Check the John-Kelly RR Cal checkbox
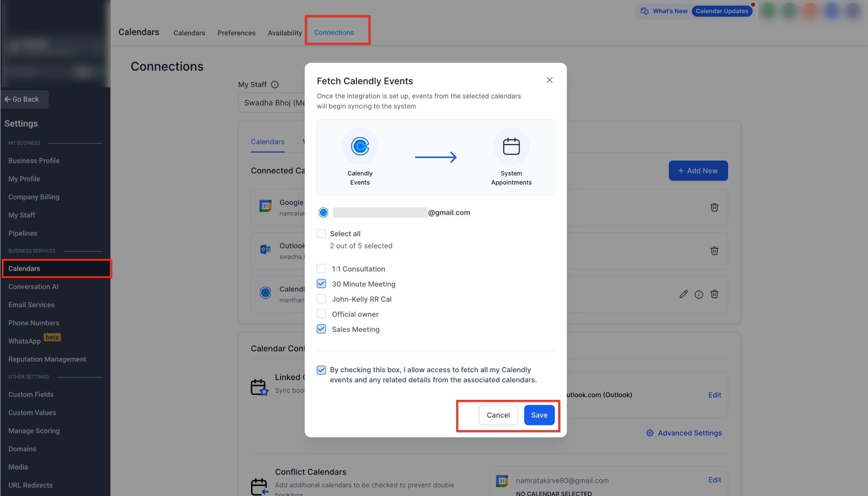 (x=321, y=299)
